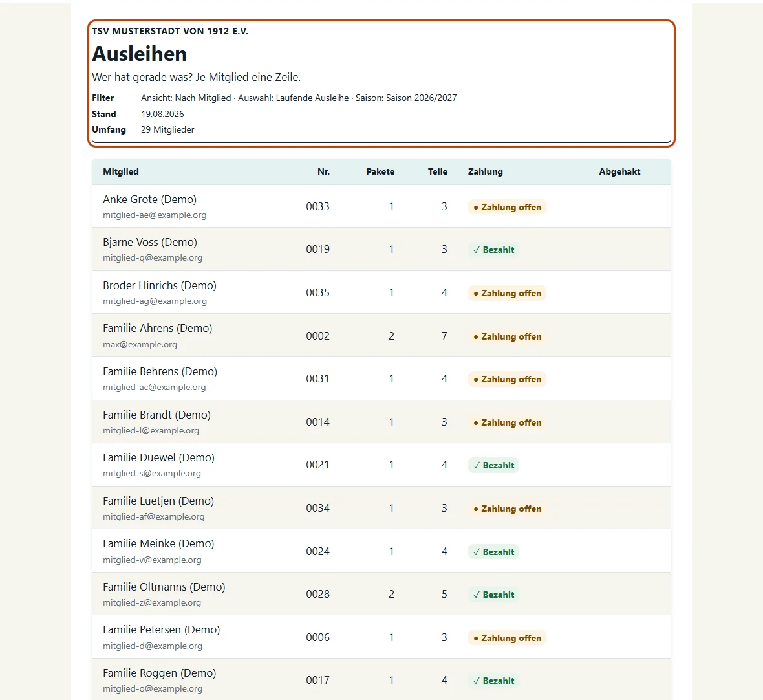Click the Nr. column header
The image size is (763, 700).
[323, 171]
